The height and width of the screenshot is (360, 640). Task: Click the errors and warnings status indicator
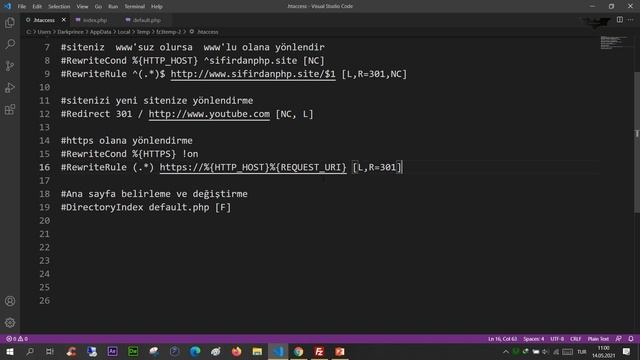point(17,339)
